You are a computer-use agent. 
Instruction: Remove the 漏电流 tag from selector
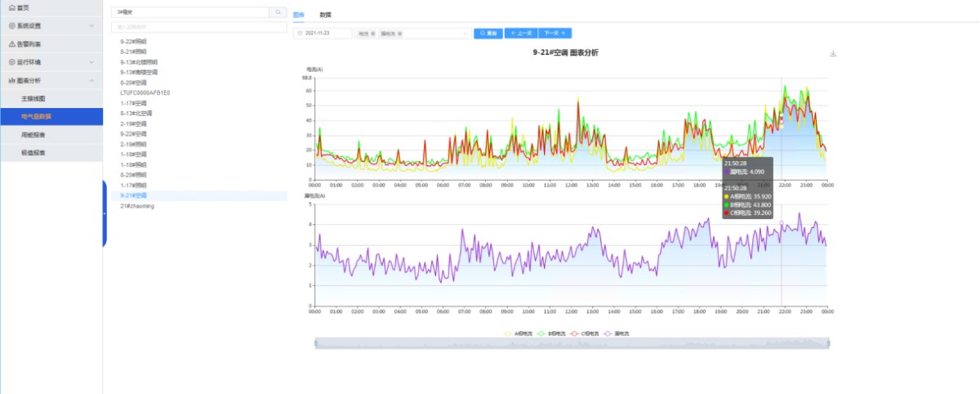pyautogui.click(x=399, y=34)
